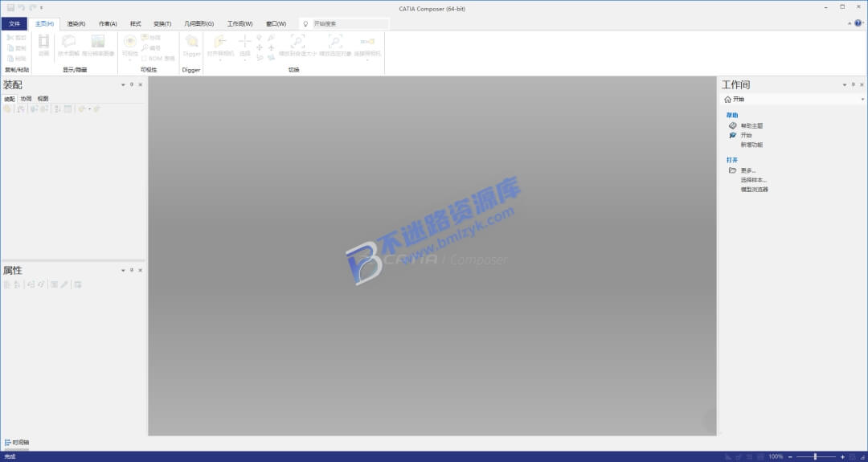
Task: Open the 窗口(W) ribbon tab
Action: (276, 24)
